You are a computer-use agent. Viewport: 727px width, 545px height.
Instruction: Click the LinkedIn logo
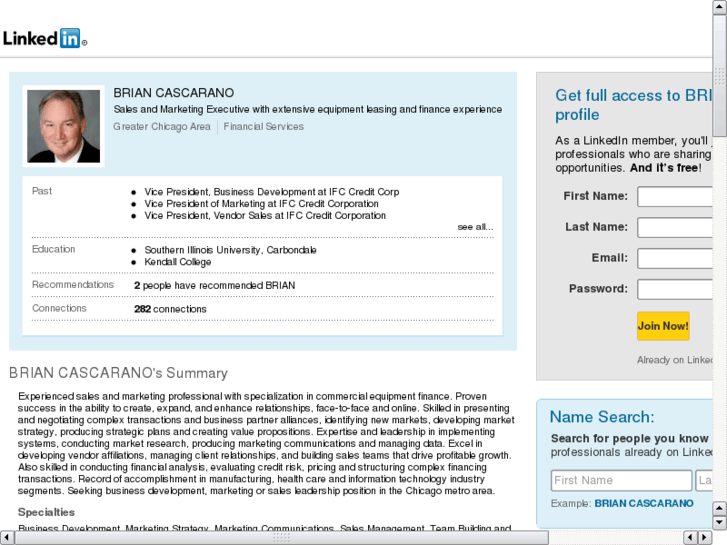point(45,38)
